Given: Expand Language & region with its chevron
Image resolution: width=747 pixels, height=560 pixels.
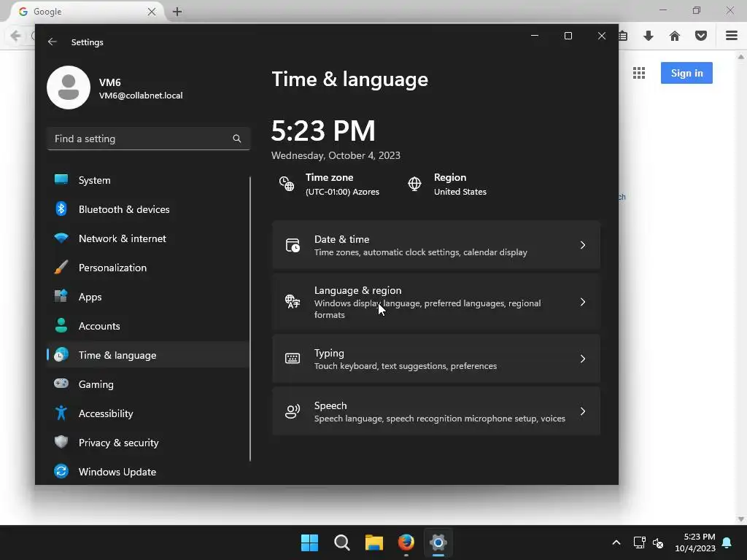Looking at the screenshot, I should (583, 302).
